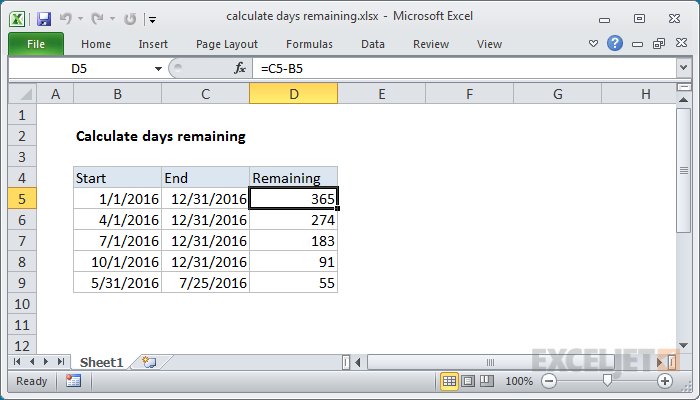Click the macro recording status bar icon
Viewport: 700px width, 400px height.
point(73,381)
